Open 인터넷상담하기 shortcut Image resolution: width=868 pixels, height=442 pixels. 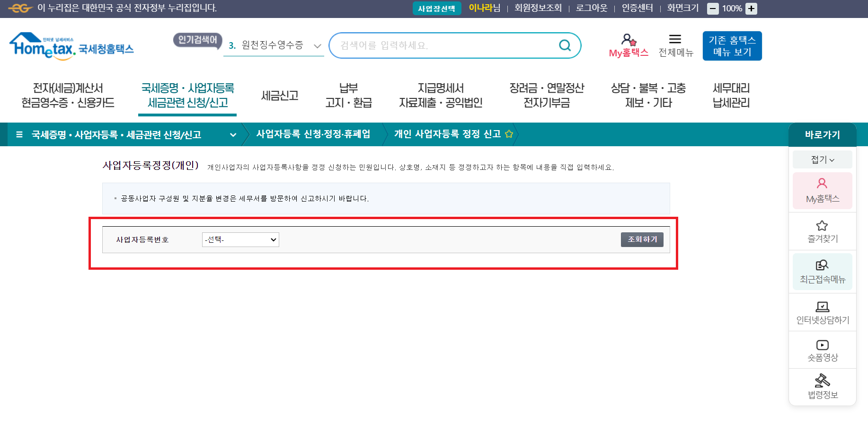click(x=823, y=313)
